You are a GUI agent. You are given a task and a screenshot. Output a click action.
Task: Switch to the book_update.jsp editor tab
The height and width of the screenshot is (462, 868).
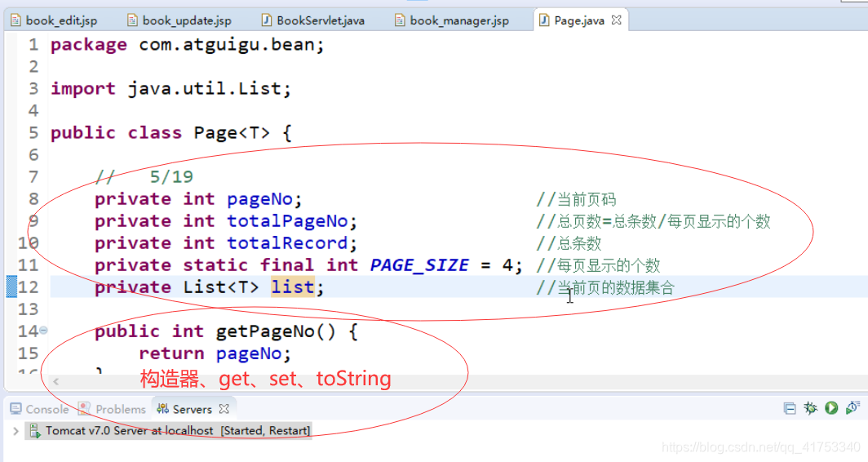pyautogui.click(x=179, y=20)
